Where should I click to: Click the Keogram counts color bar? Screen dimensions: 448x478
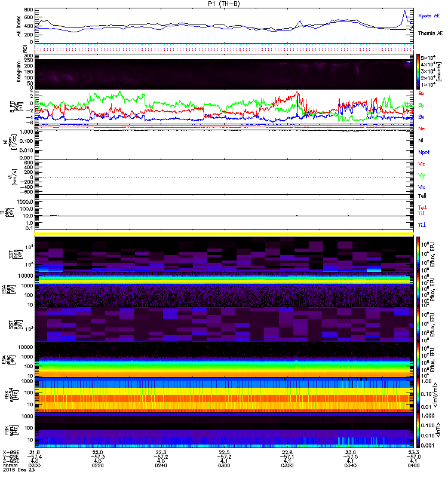[418, 72]
